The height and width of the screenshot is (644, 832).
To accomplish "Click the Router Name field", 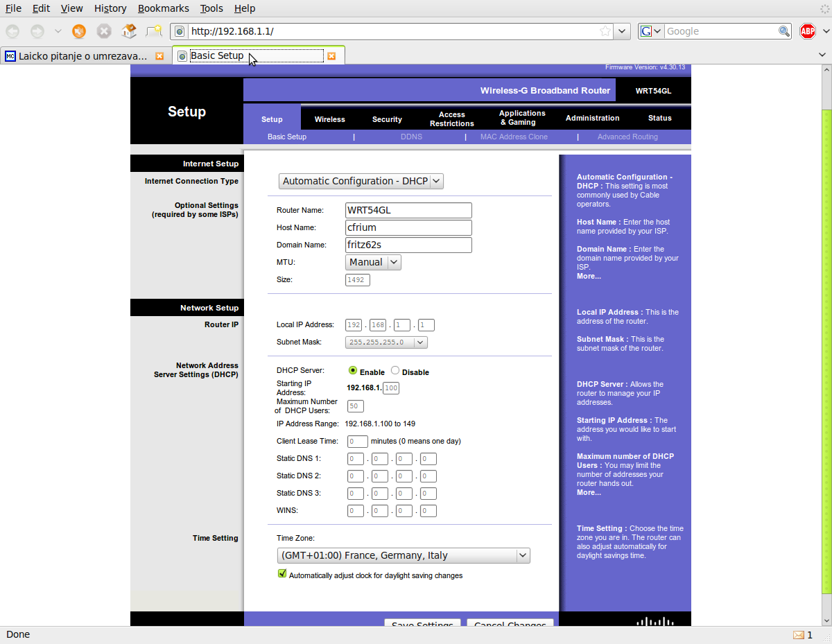I will point(408,210).
